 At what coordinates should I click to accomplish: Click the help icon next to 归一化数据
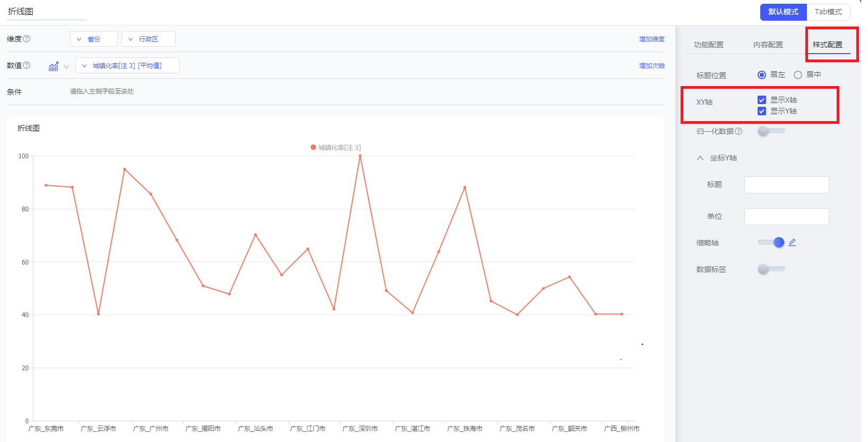tap(738, 131)
